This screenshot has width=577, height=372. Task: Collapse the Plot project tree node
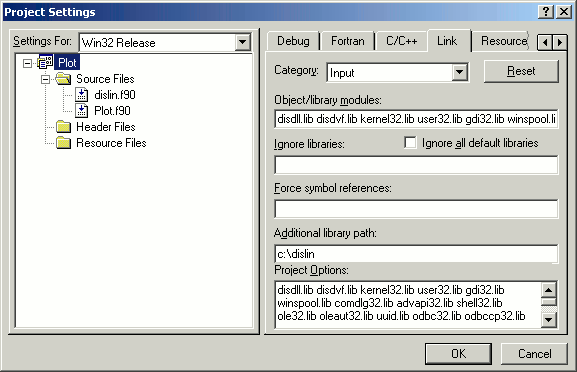[x=27, y=63]
